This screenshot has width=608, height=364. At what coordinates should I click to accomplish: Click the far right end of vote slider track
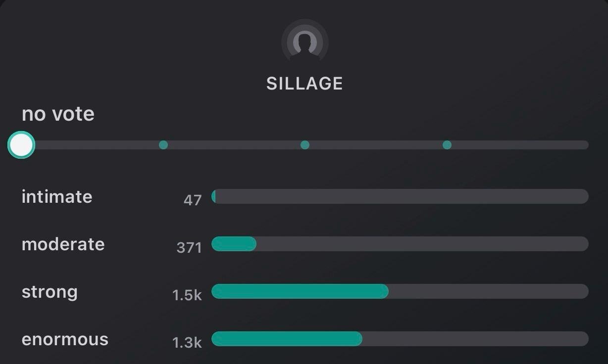584,145
